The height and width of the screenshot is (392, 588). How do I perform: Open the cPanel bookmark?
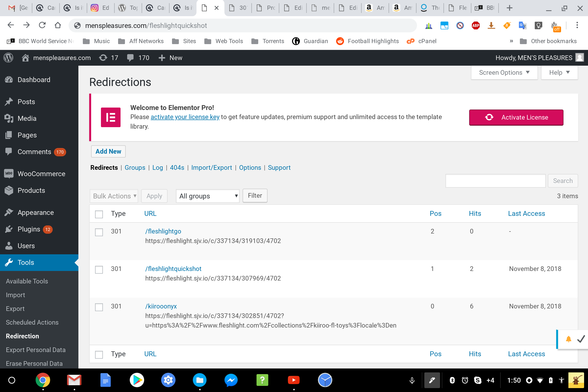click(x=422, y=41)
